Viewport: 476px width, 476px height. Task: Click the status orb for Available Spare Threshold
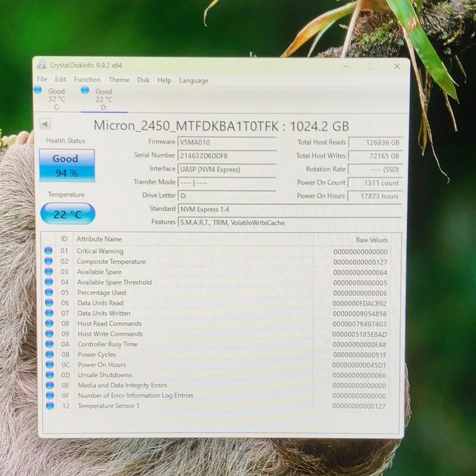(x=49, y=282)
